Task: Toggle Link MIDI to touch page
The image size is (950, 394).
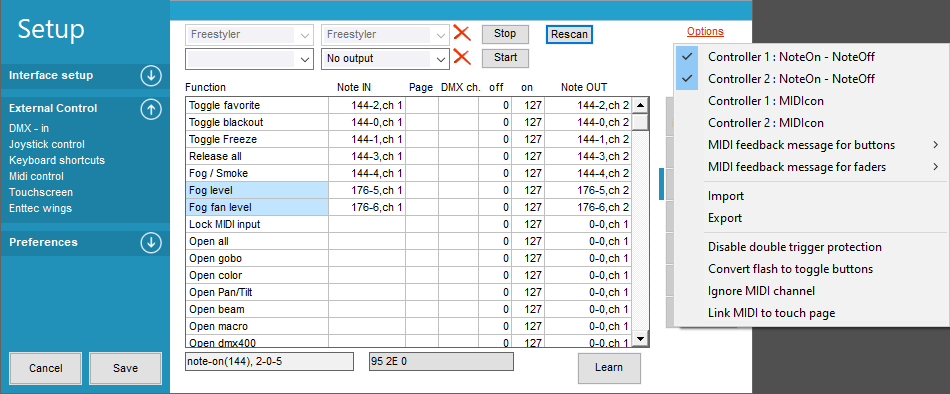Action: point(811,313)
